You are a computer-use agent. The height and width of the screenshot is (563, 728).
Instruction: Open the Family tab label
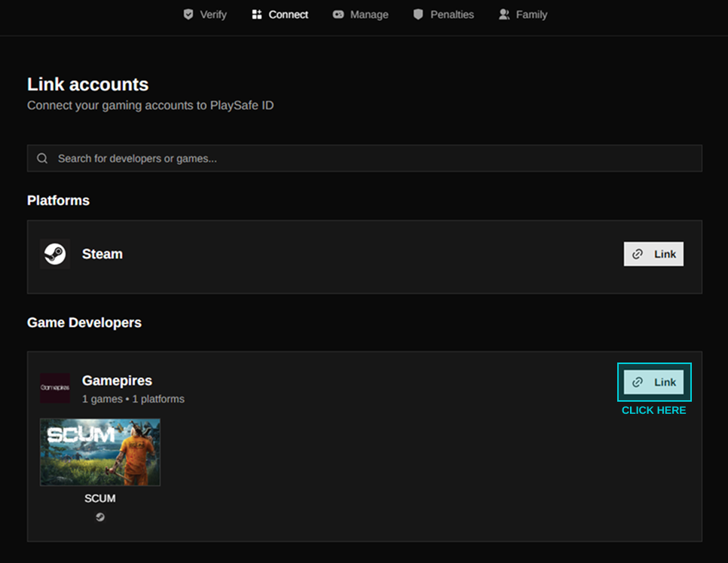[x=531, y=14]
